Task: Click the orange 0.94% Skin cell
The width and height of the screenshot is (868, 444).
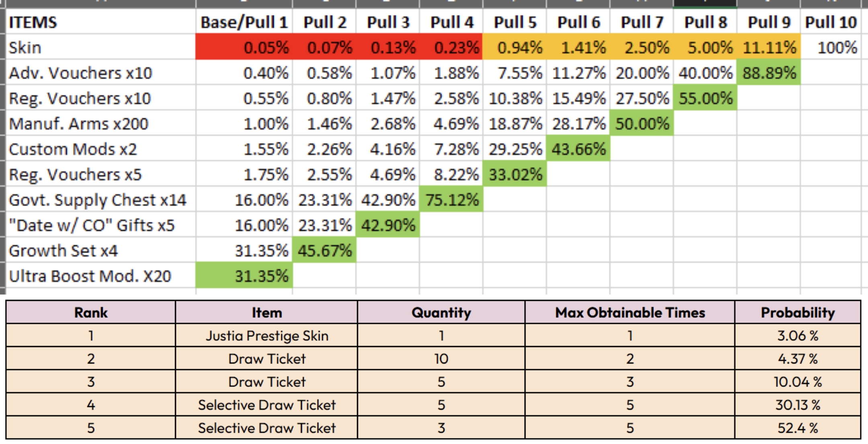Action: coord(515,47)
